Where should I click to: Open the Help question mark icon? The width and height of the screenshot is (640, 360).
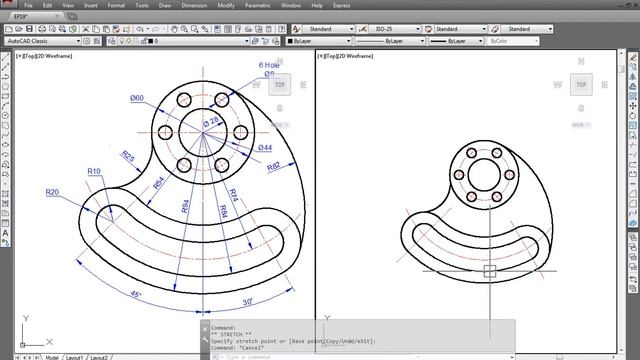tap(282, 29)
